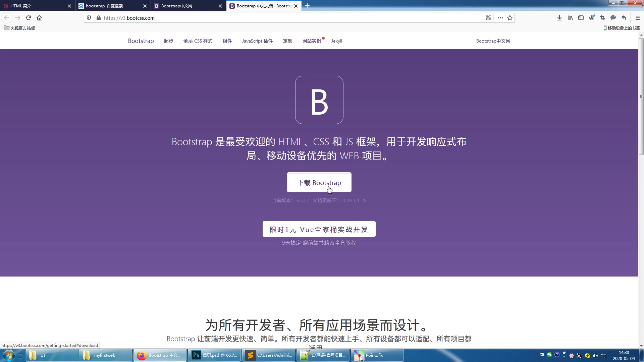
Task: Open the volume speaker tray icon
Action: pyautogui.click(x=596, y=356)
